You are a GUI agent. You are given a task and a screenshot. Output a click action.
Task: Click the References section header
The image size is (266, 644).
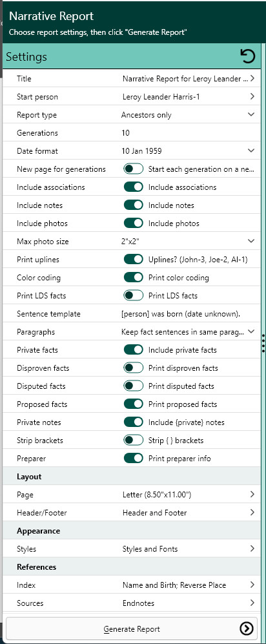[x=37, y=566]
